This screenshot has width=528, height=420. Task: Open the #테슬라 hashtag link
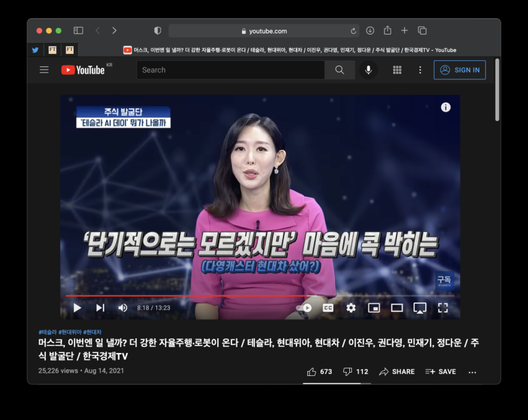point(47,332)
